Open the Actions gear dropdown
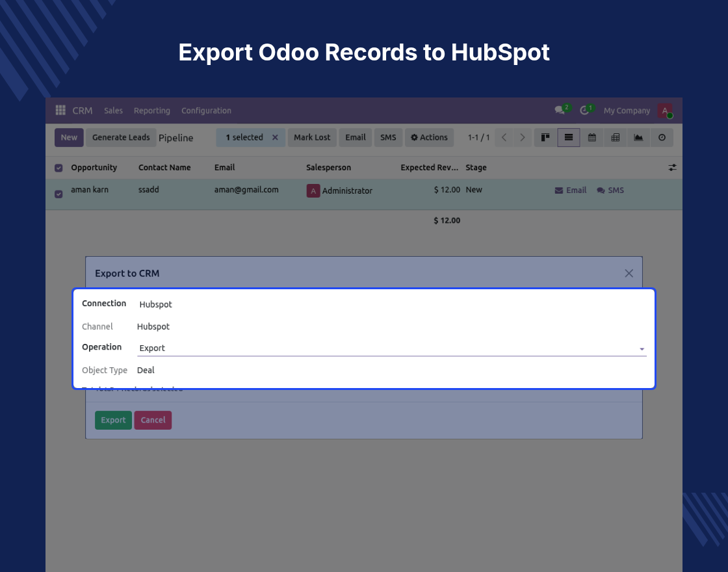 coord(429,137)
